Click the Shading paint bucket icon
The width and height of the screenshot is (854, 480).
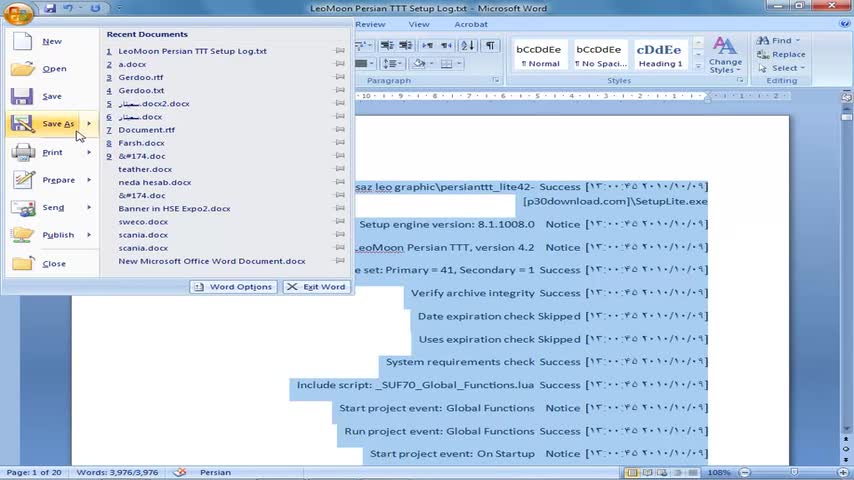point(419,64)
